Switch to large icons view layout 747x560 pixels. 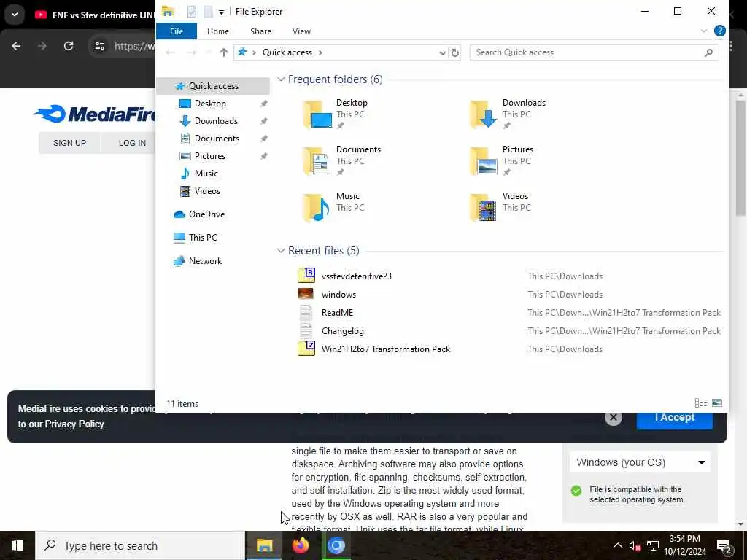pos(716,403)
